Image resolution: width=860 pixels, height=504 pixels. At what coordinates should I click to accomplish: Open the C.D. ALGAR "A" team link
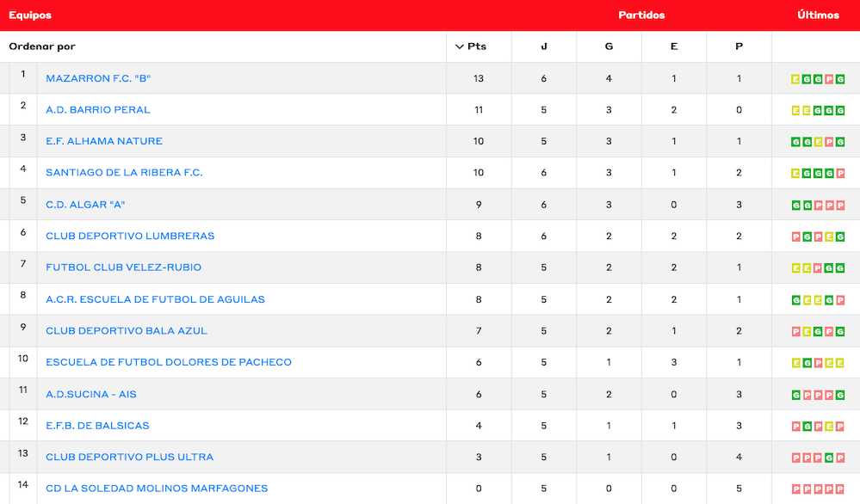pos(86,205)
